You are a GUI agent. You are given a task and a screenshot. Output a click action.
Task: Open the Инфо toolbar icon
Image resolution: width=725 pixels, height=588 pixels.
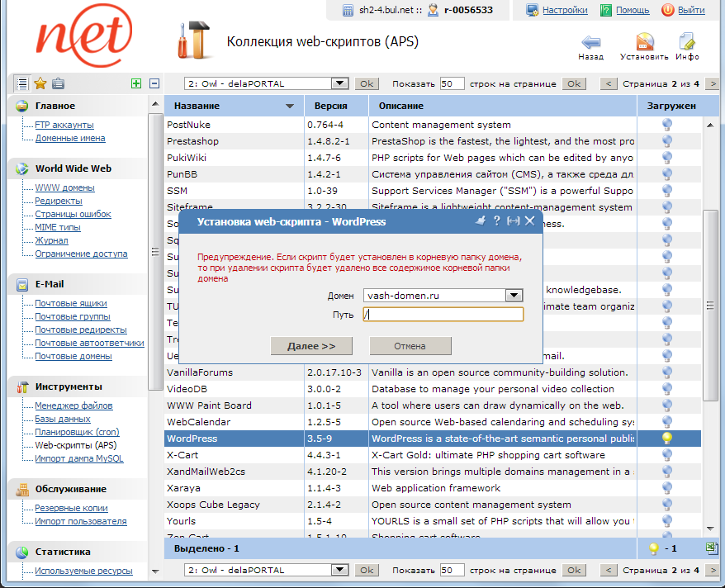click(x=687, y=44)
